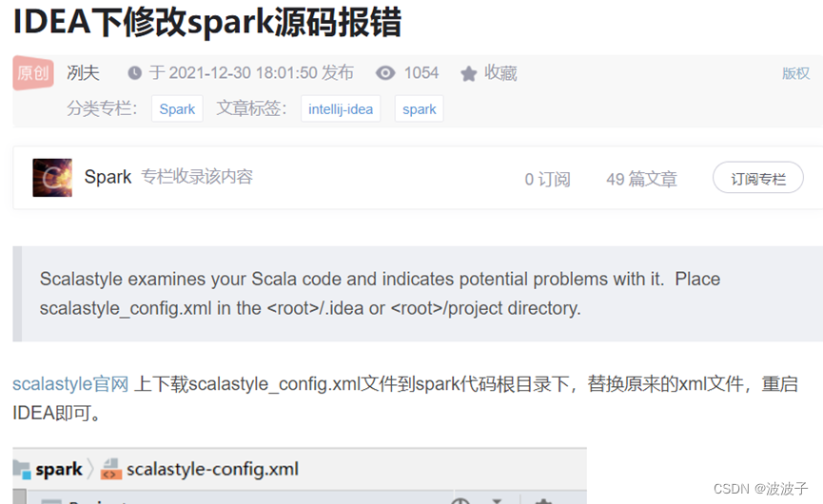The image size is (823, 504).
Task: Click the spark folder icon in breadcrumb
Action: point(22,469)
